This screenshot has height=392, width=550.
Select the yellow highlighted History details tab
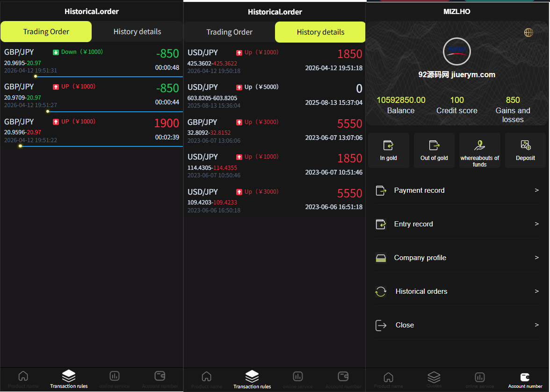point(320,32)
